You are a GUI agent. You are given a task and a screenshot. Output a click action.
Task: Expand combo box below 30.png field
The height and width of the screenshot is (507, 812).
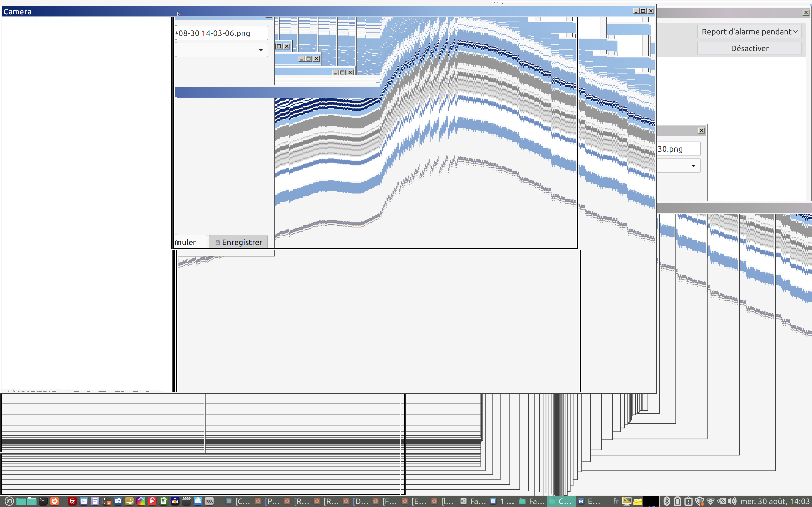pyautogui.click(x=693, y=166)
